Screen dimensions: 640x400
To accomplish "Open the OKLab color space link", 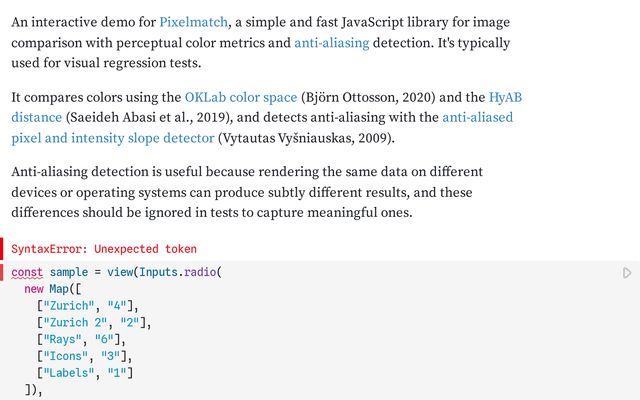I will coord(241,97).
